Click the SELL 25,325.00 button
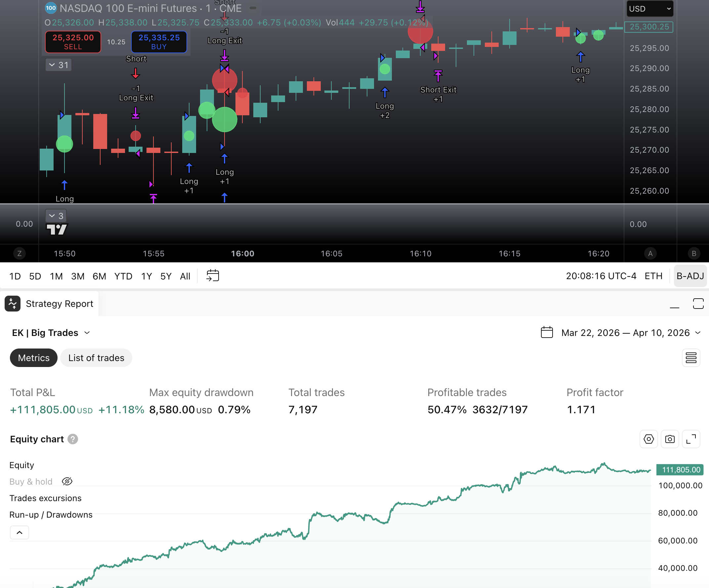Viewport: 709px width, 588px height. click(x=73, y=42)
